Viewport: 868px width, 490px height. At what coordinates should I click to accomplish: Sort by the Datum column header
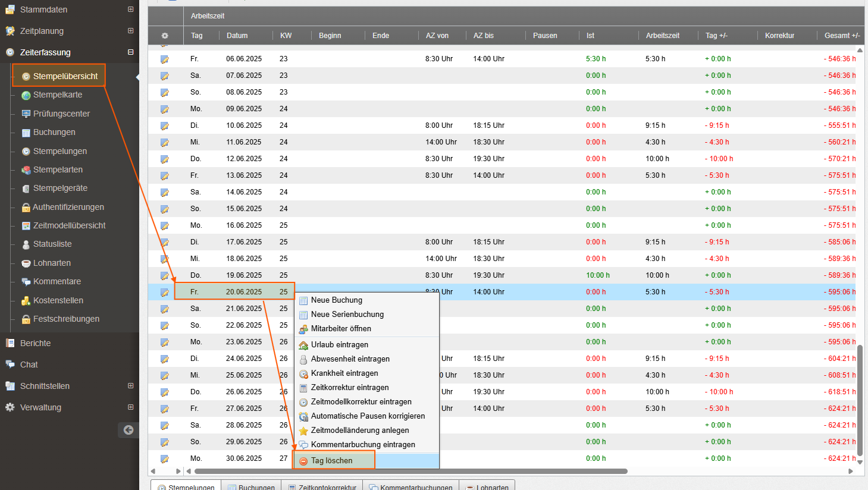point(237,36)
